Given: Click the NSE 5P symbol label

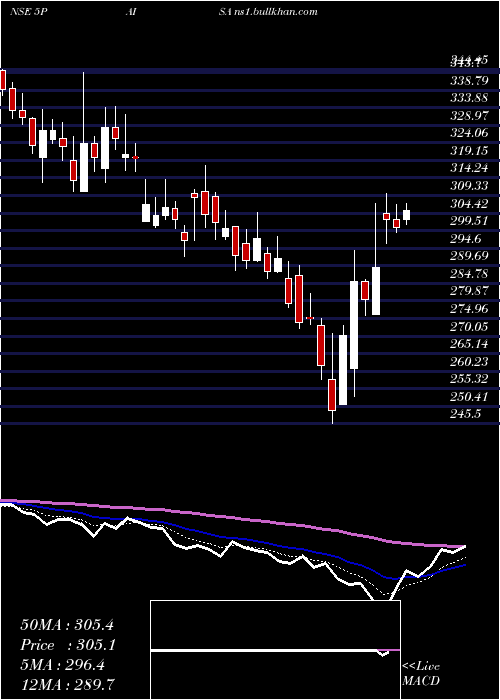Looking at the screenshot, I should point(29,12).
